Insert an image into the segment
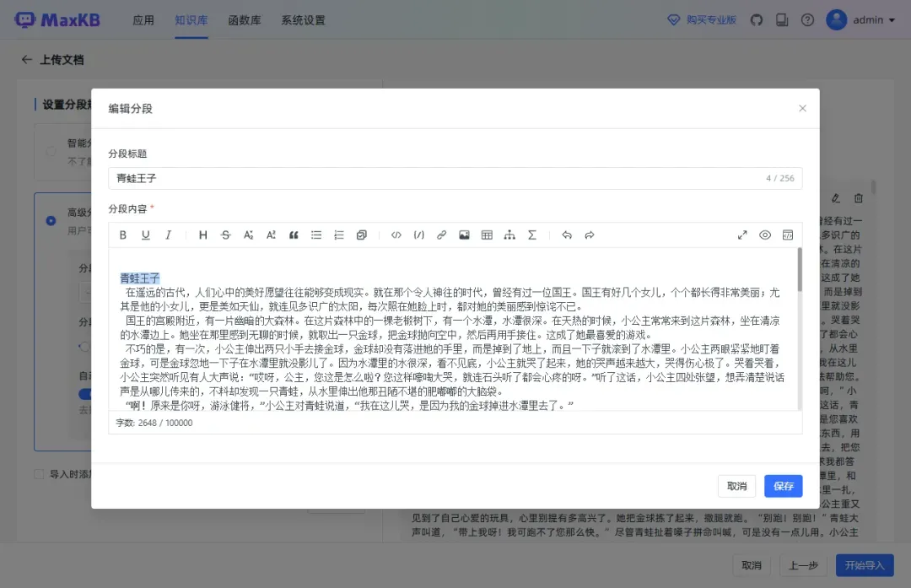The width and height of the screenshot is (911, 588). click(464, 235)
